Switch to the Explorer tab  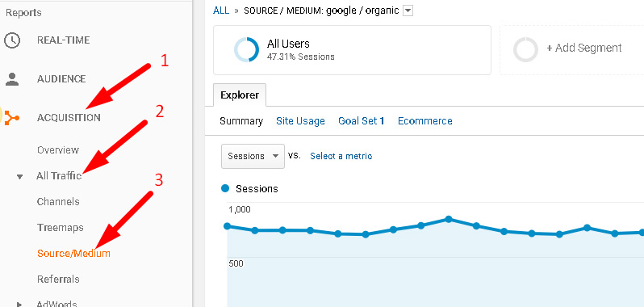click(x=240, y=95)
